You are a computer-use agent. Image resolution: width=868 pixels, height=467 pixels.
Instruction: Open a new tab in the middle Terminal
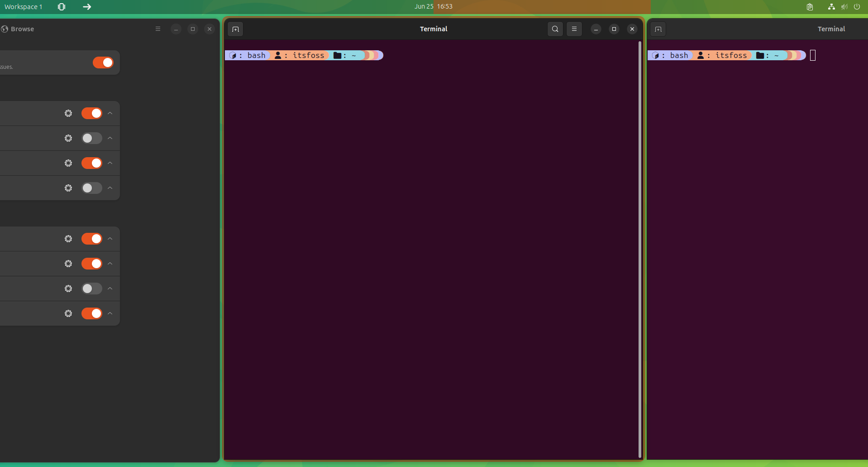(235, 29)
